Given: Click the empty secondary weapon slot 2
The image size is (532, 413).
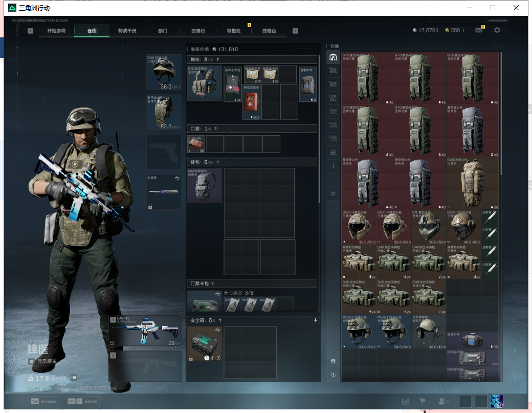Looking at the screenshot, I should click(x=145, y=366).
